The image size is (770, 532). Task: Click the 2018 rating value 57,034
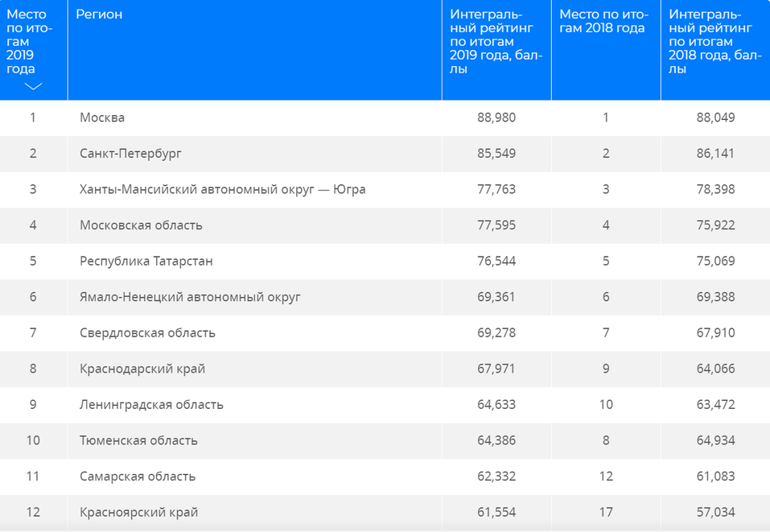(715, 512)
